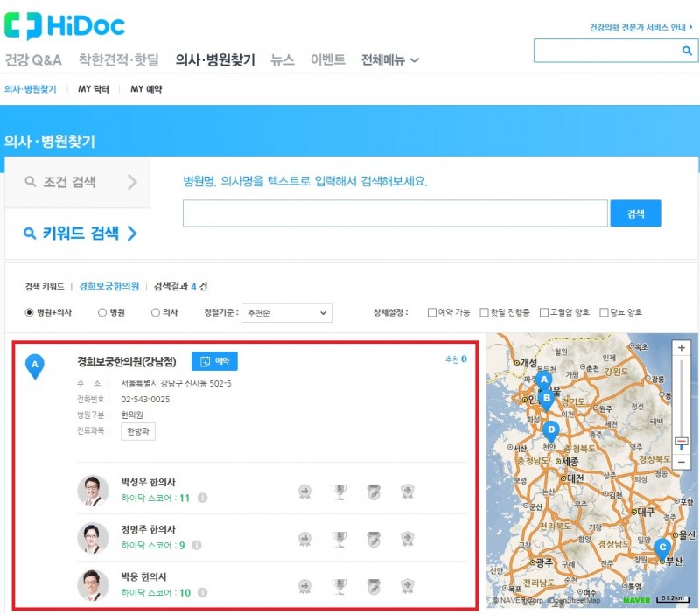700x614 pixels.
Task: Open 착한견적·핫딜 menu
Action: point(119,59)
